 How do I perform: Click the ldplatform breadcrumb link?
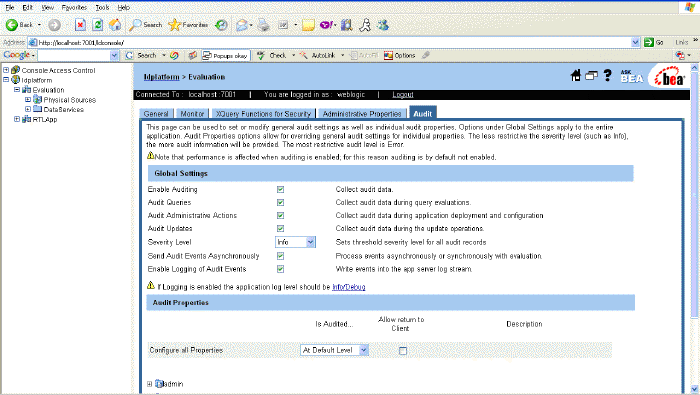[161, 77]
